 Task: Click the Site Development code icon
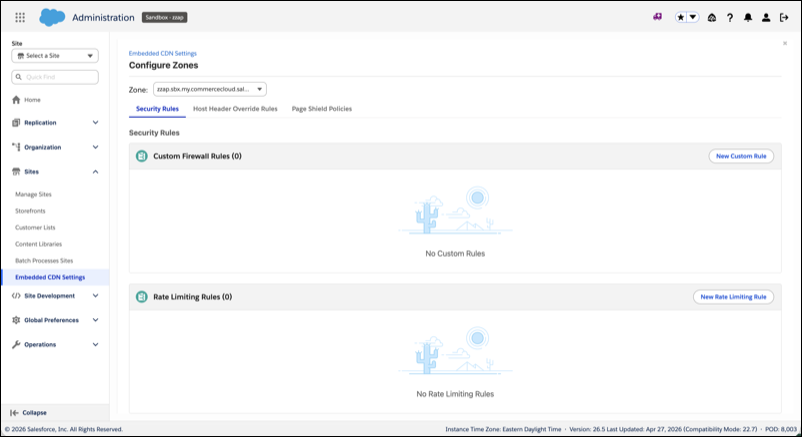pos(16,296)
